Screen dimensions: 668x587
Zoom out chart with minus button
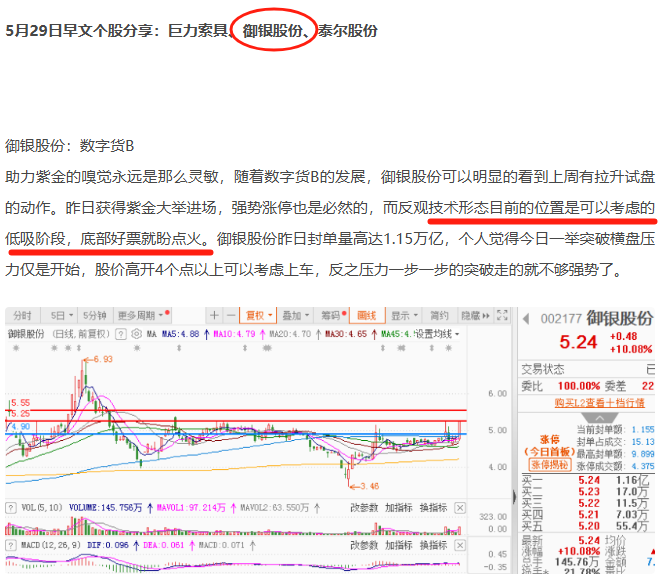231,316
